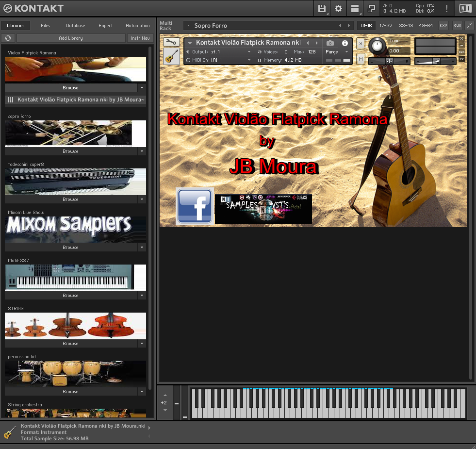Click the guitar instrument icon in header
The width and height of the screenshot is (476, 449).
click(x=171, y=56)
